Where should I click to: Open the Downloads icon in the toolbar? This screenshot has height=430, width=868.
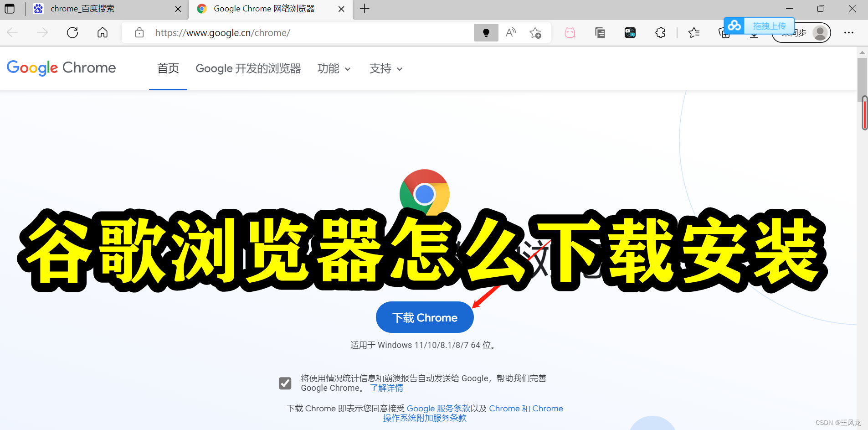755,33
